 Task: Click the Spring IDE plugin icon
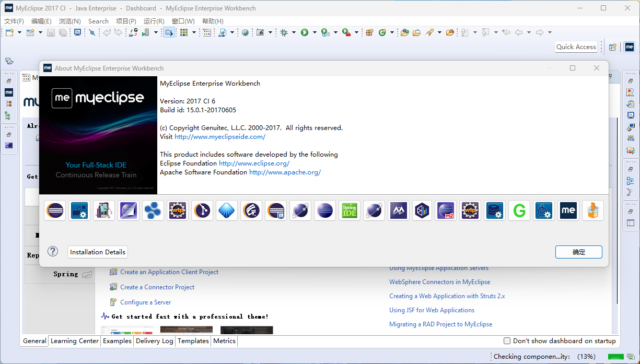[350, 210]
